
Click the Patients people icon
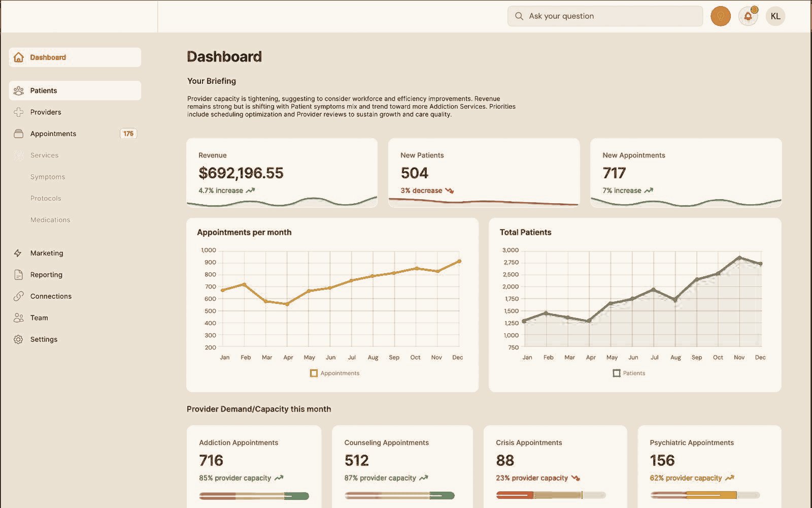pyautogui.click(x=19, y=90)
